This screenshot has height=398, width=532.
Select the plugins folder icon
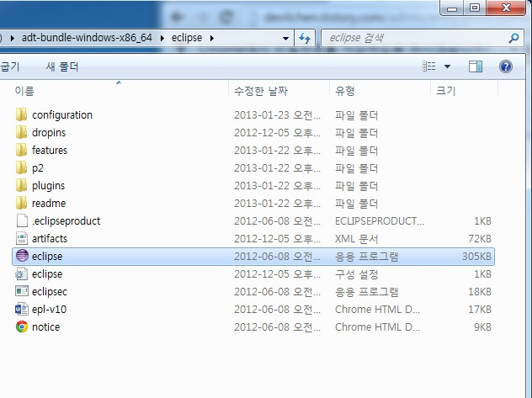[x=21, y=185]
